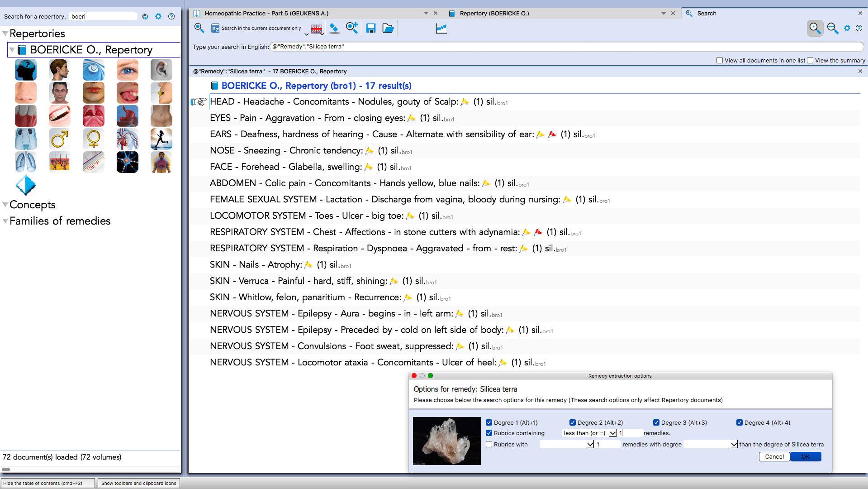Viewport: 868px width, 489px height.
Task: Expand the Families of remedies section
Action: point(5,221)
